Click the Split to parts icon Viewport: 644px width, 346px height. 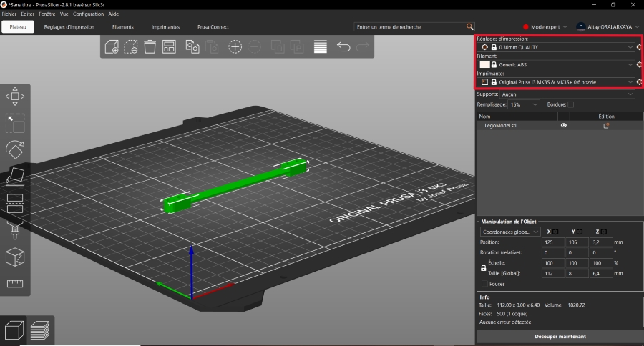[x=297, y=46]
